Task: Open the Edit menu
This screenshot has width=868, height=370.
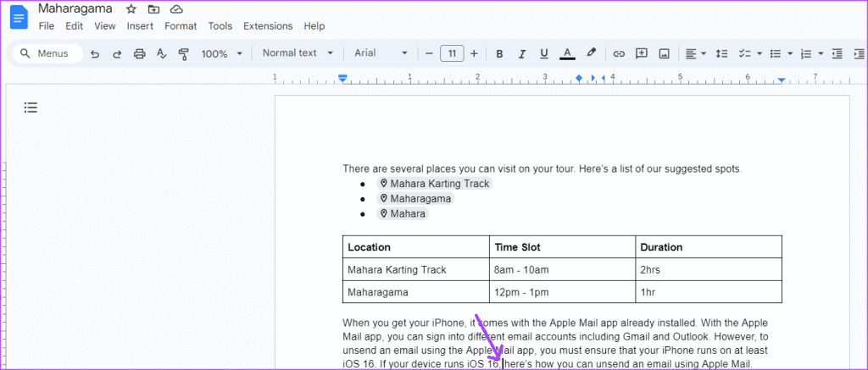Action: pyautogui.click(x=75, y=26)
